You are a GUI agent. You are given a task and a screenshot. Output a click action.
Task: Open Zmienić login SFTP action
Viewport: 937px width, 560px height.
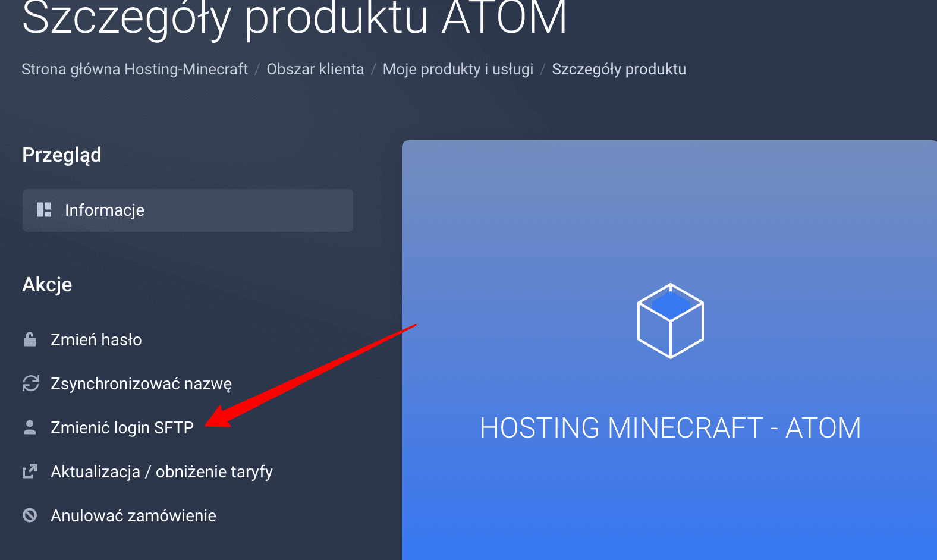pyautogui.click(x=122, y=428)
